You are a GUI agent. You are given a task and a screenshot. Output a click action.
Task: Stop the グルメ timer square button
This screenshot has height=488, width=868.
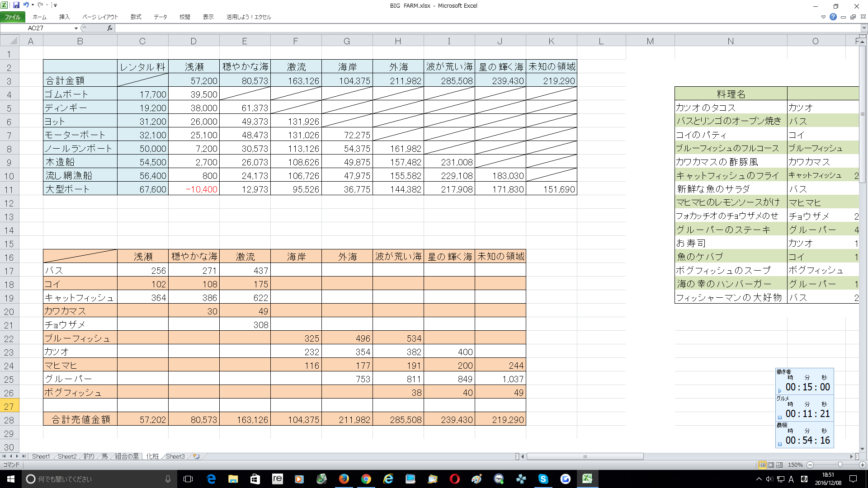point(780,417)
